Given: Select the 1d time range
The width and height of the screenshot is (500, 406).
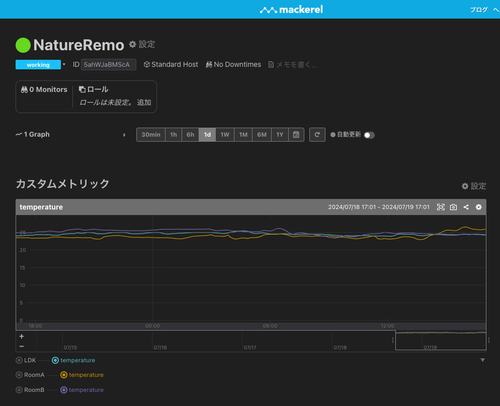Looking at the screenshot, I should coord(207,135).
